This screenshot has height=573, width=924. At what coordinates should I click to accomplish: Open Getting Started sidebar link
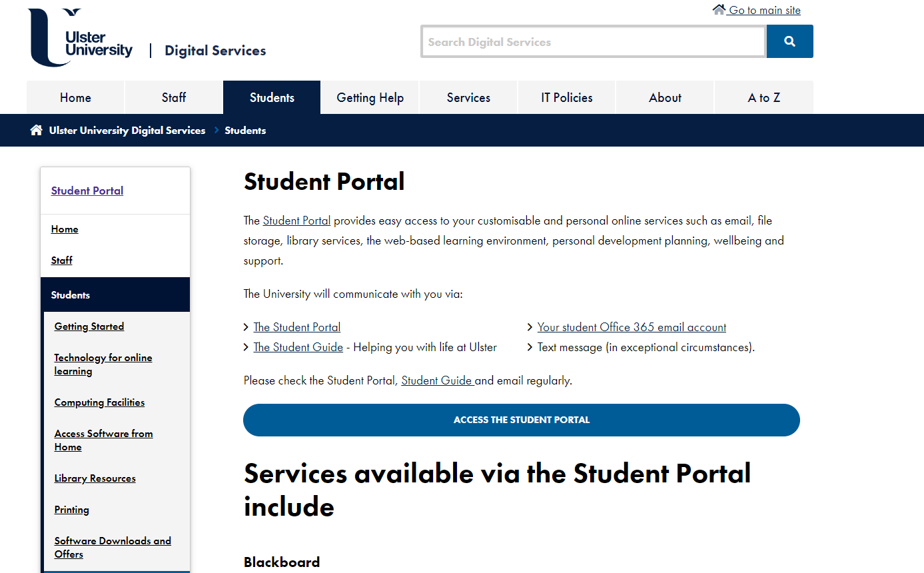89,326
